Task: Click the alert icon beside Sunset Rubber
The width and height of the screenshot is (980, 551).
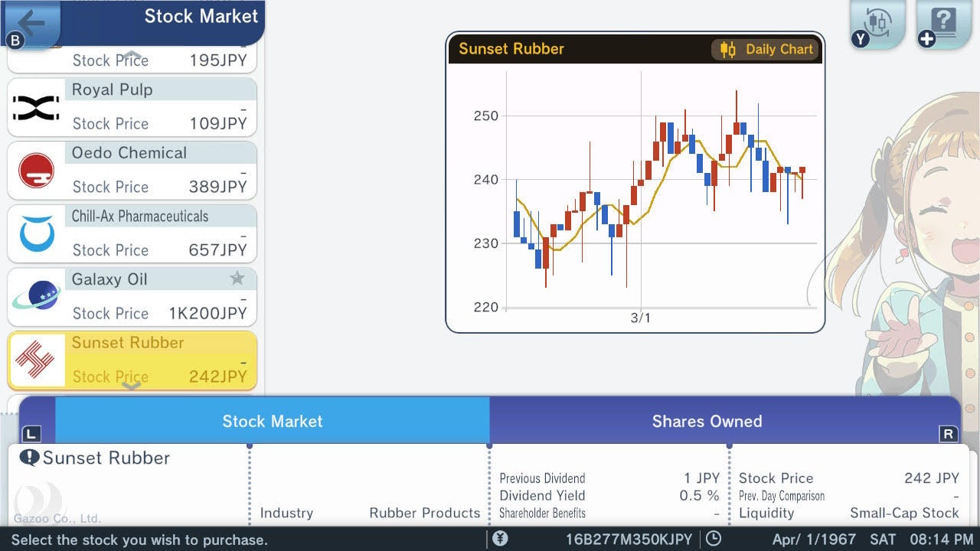Action: pos(29,458)
